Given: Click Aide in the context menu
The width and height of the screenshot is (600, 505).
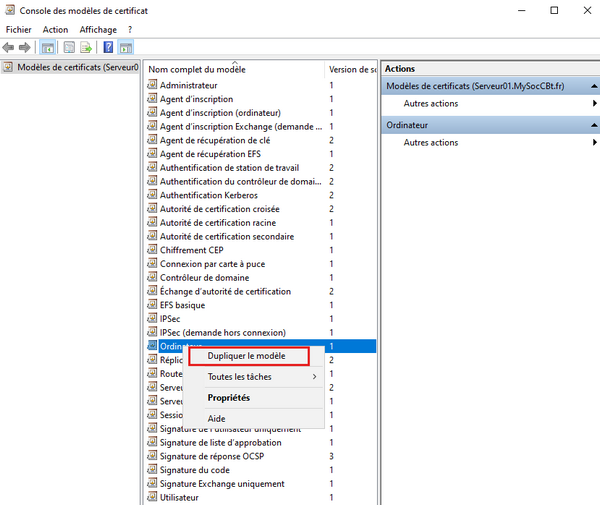Looking at the screenshot, I should [216, 418].
